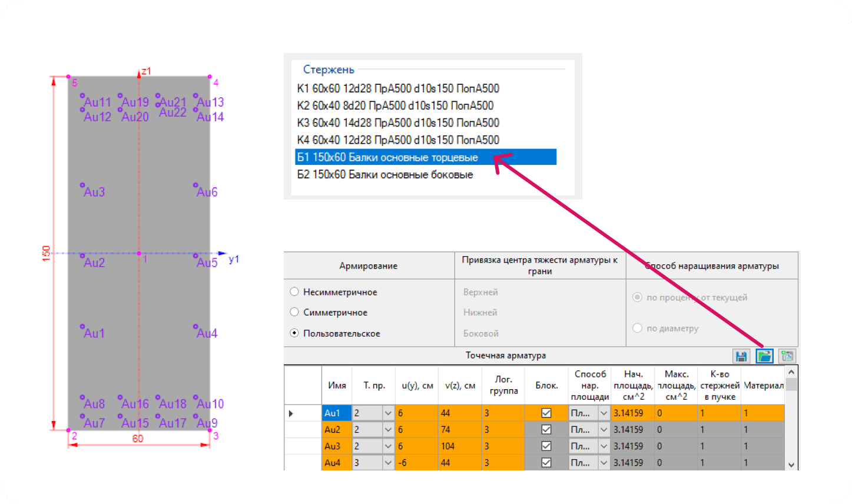Select the 'по проценту от текущей' option

637,297
